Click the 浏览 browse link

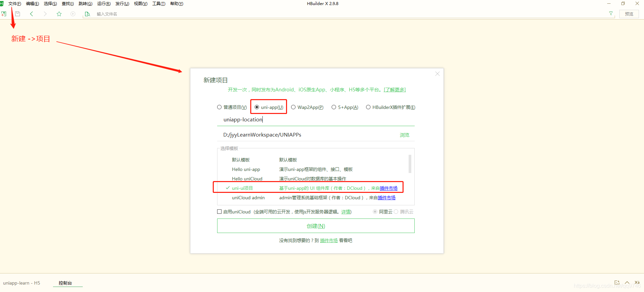click(404, 135)
